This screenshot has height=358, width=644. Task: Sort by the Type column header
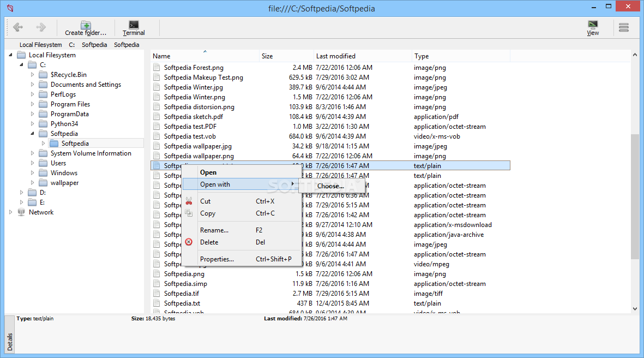[x=461, y=56]
